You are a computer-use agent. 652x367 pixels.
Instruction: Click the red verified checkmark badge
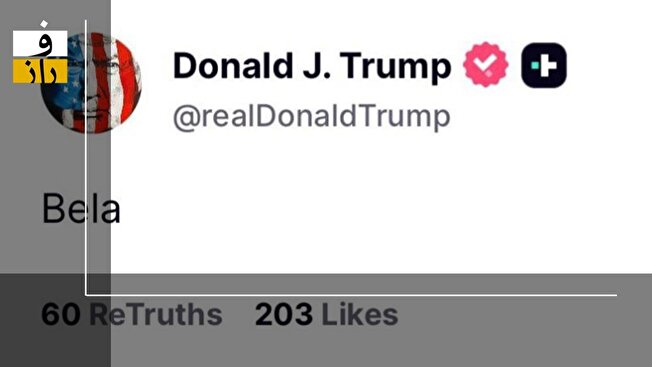tap(486, 64)
